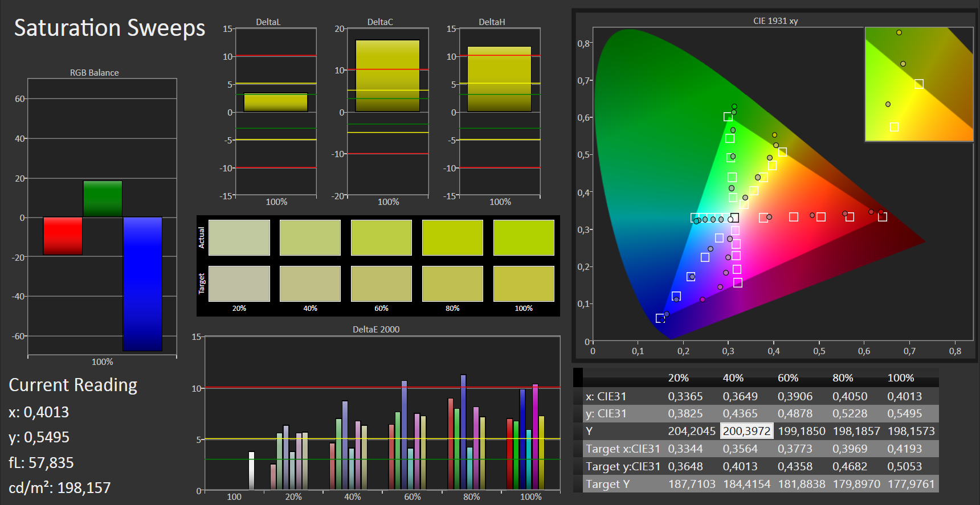Click the highlighted 200,3972 Y cell

746,431
